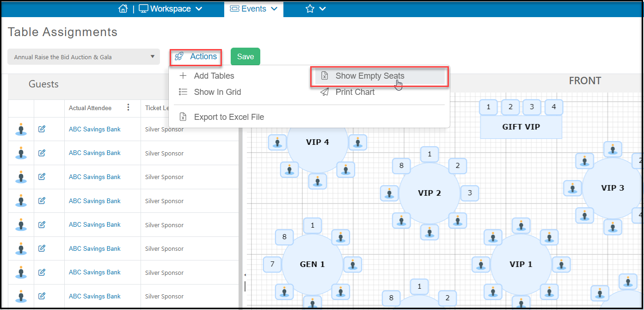Click empty seat 7 at GEN 1
This screenshot has height=310, width=644.
point(272,265)
